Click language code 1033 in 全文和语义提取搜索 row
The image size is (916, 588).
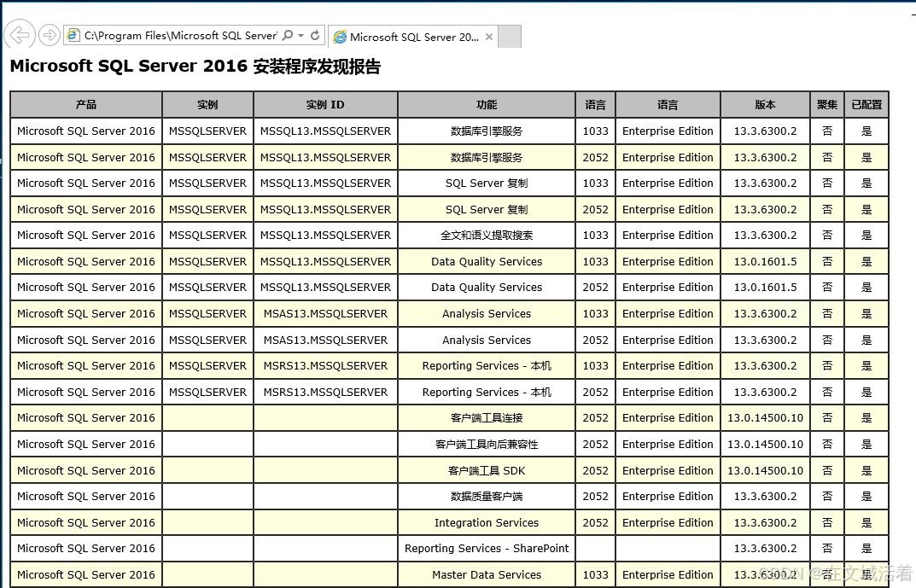[595, 236]
